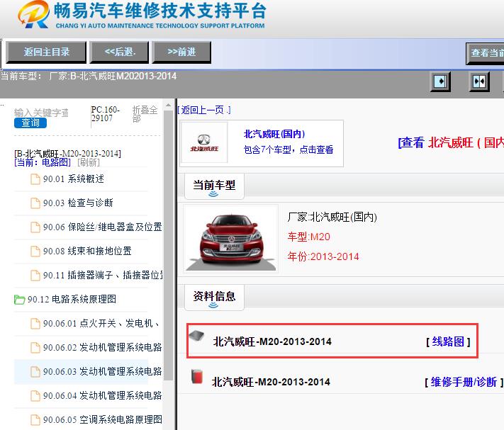Click the document icon beside 90.06.04
The height and width of the screenshot is (430, 504).
(x=35, y=396)
